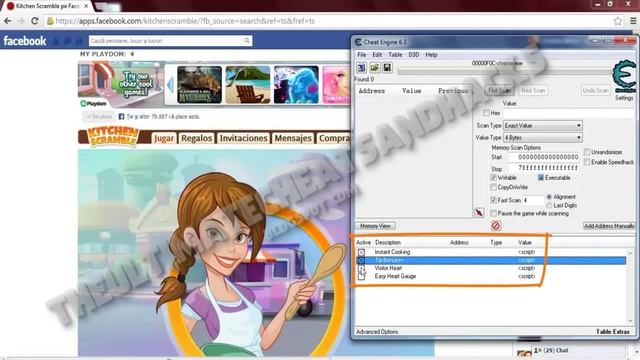Screen dimensions: 640x360
Task: Switch to the Invitaciones tab
Action: point(243,138)
